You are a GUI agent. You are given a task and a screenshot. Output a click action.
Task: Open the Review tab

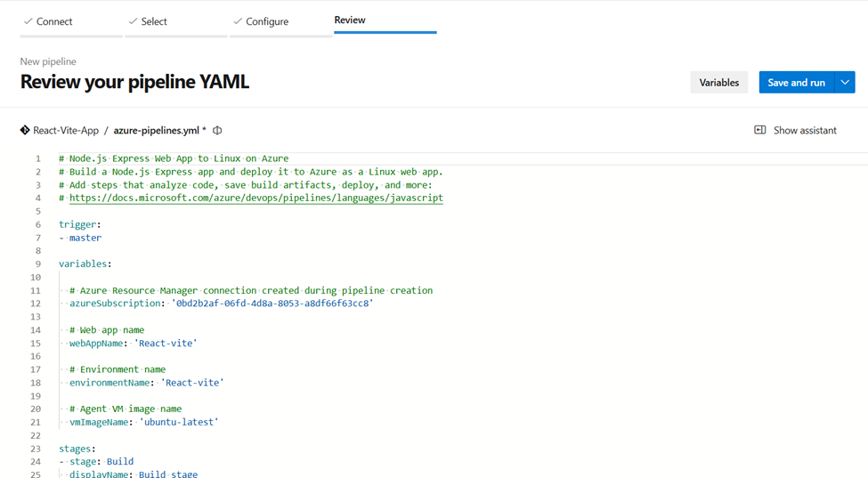tap(350, 20)
